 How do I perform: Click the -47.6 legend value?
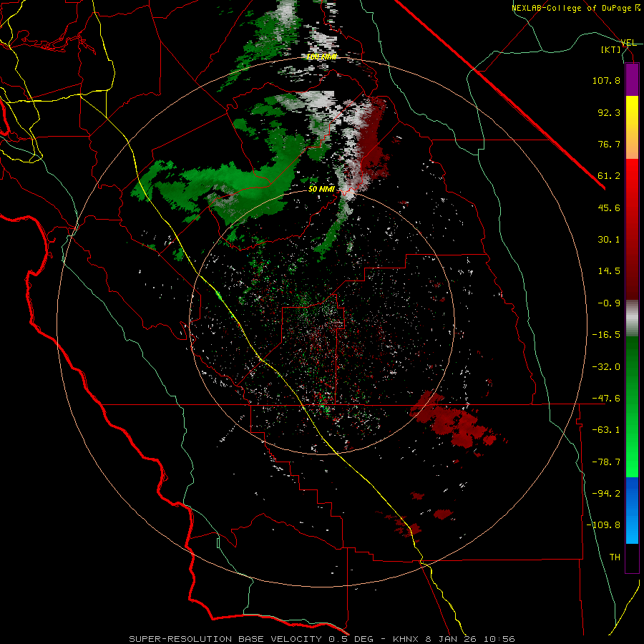606,399
